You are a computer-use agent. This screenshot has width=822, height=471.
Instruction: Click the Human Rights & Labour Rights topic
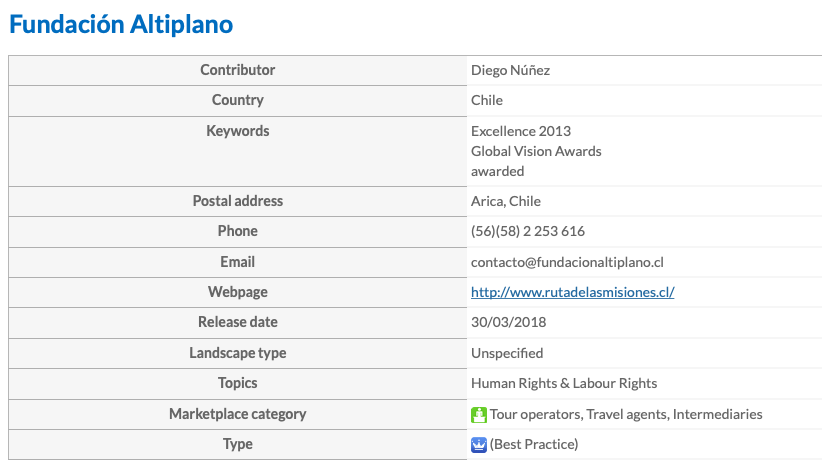(x=564, y=383)
